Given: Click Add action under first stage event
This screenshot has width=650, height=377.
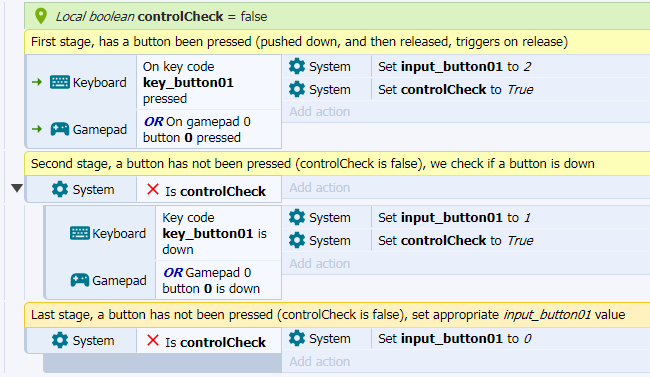Looking at the screenshot, I should tap(320, 112).
